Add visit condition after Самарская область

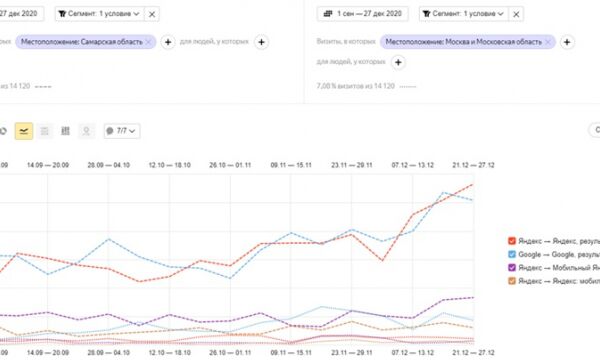[168, 42]
